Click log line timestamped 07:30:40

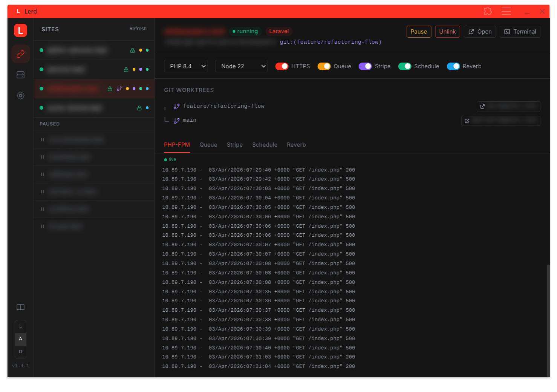tap(259, 348)
